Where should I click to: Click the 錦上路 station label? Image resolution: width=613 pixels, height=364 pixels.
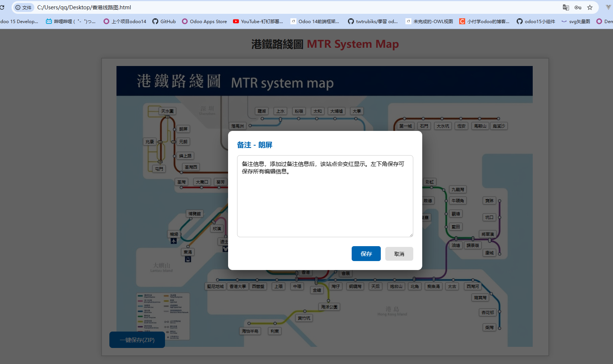point(185,156)
